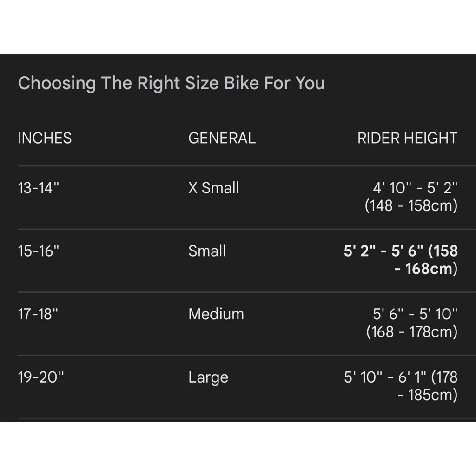
Task: Click the 5' 6" - 5' 10" height text
Action: pos(415,314)
